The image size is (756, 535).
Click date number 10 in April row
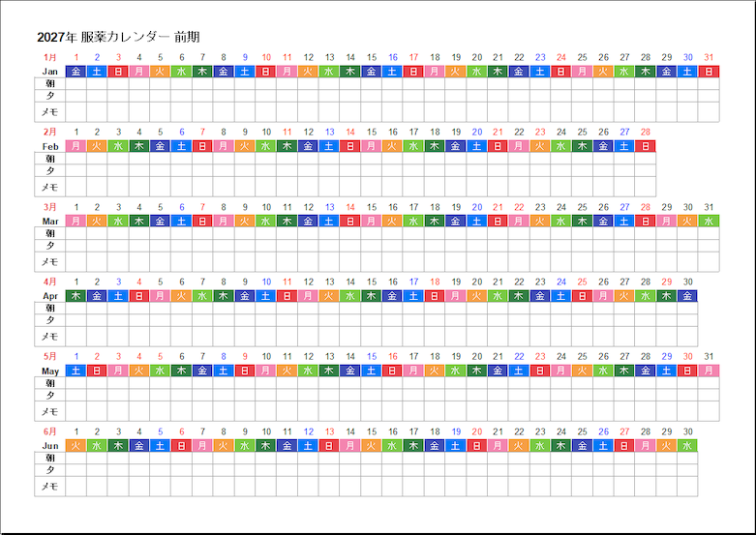266,282
